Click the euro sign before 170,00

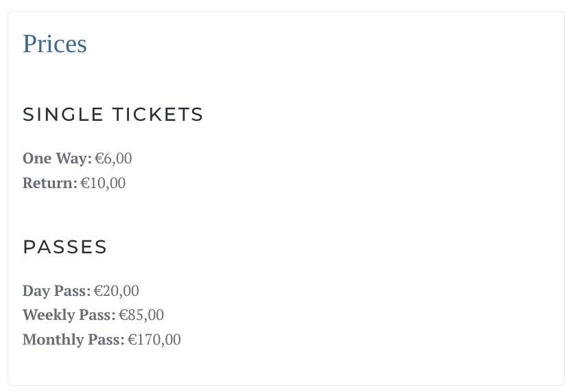pos(133,340)
